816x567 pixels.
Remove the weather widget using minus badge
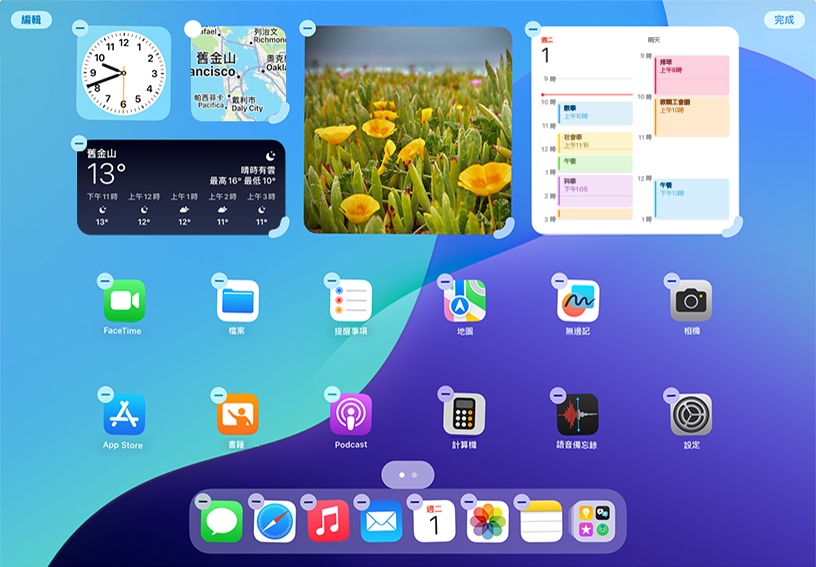tap(82, 144)
